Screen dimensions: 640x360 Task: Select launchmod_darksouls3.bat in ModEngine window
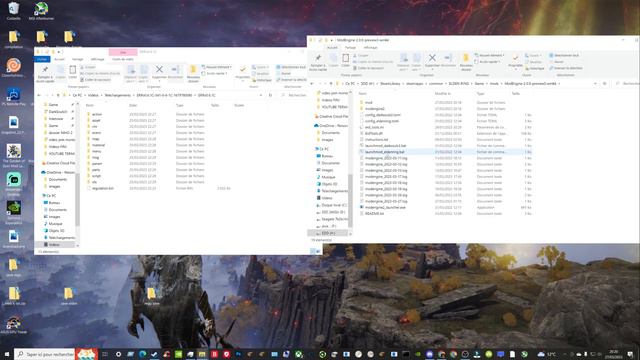[x=385, y=146]
